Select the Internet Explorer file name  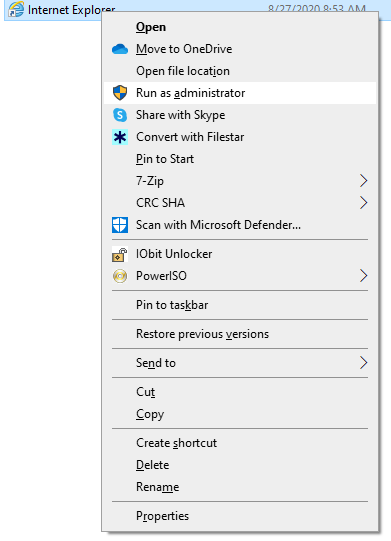click(x=71, y=10)
